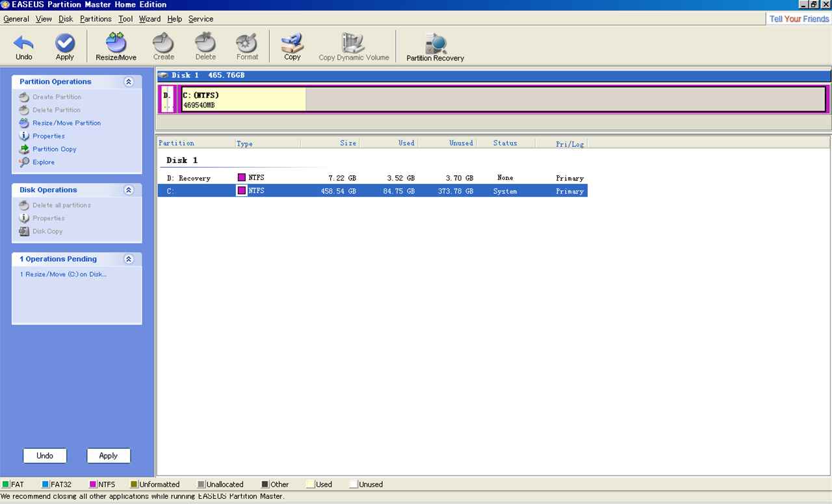Sort by the Status column header
Viewport: 832px width, 504px height.
[505, 143]
